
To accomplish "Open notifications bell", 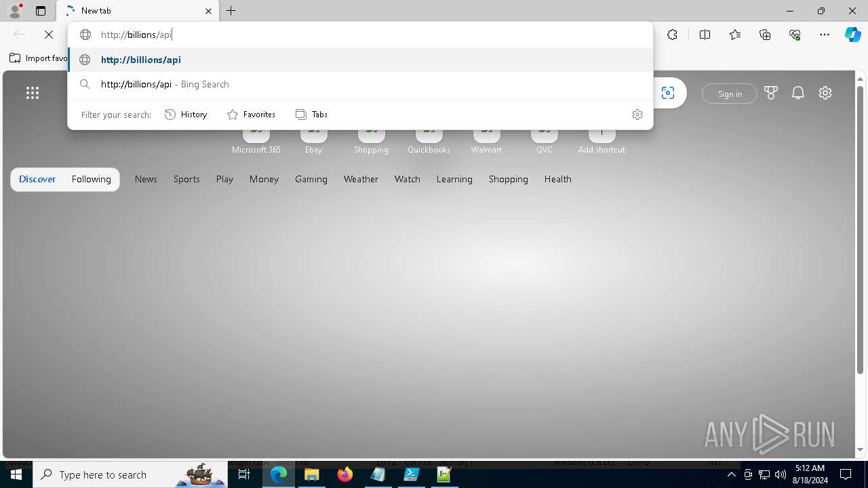I will pos(798,93).
